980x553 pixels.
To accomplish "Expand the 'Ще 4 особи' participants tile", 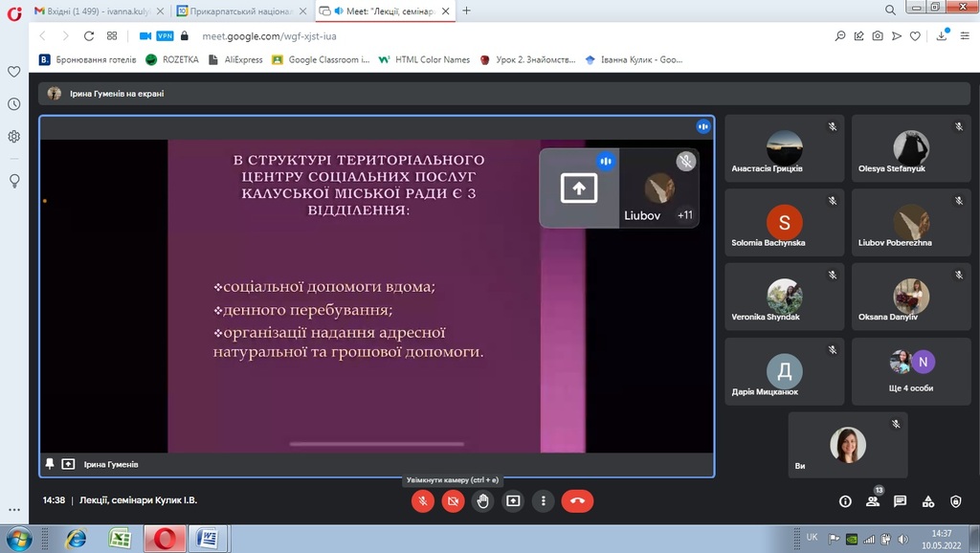I will point(911,371).
